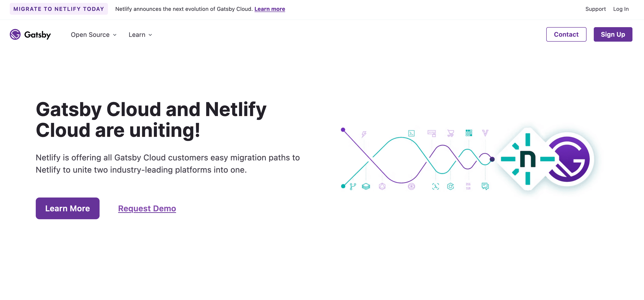The height and width of the screenshot is (300, 644).
Task: Expand the Open Source navigation menu
Action: pos(90,35)
